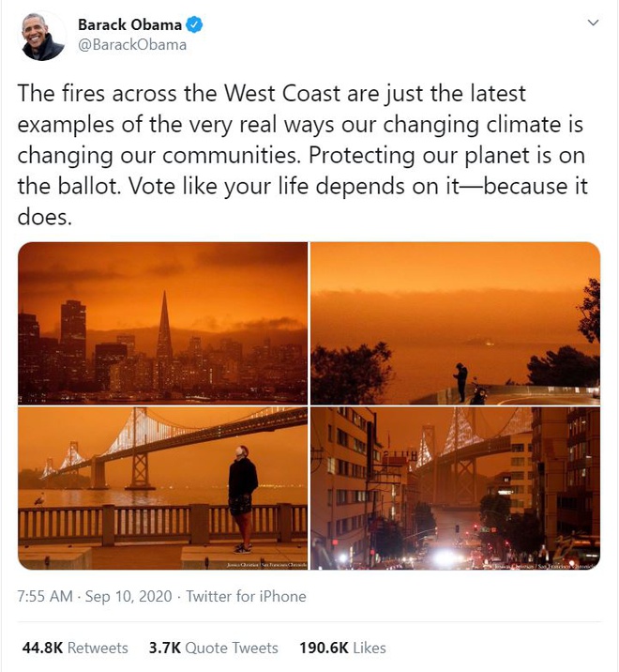
Task: View the 3.7K Quote Tweets
Action: (x=213, y=648)
